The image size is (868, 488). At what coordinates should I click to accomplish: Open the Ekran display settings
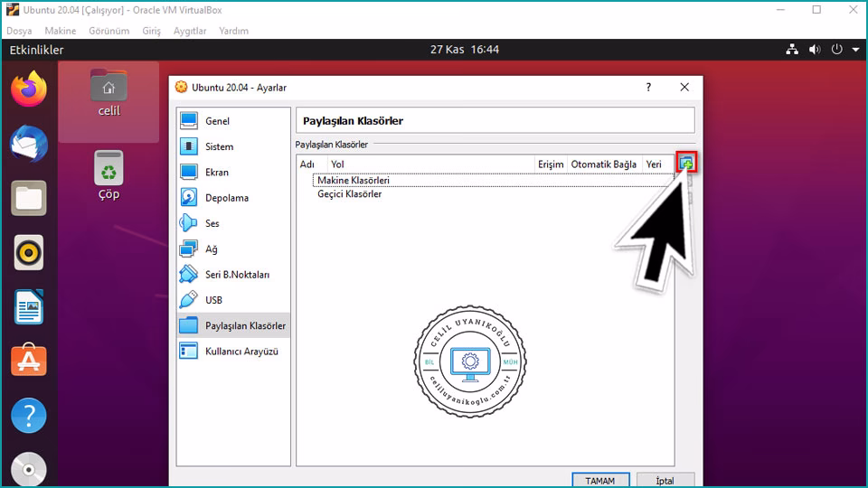coord(217,172)
